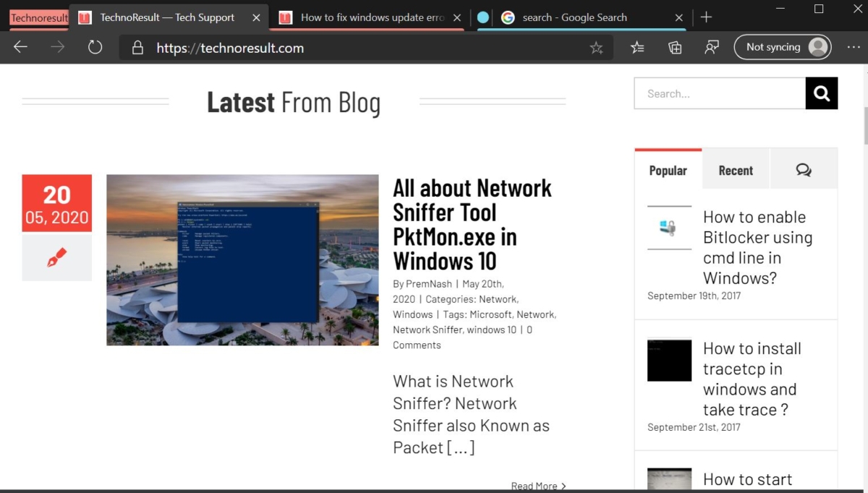
Task: Submit search with the magnifier button
Action: pos(822,93)
